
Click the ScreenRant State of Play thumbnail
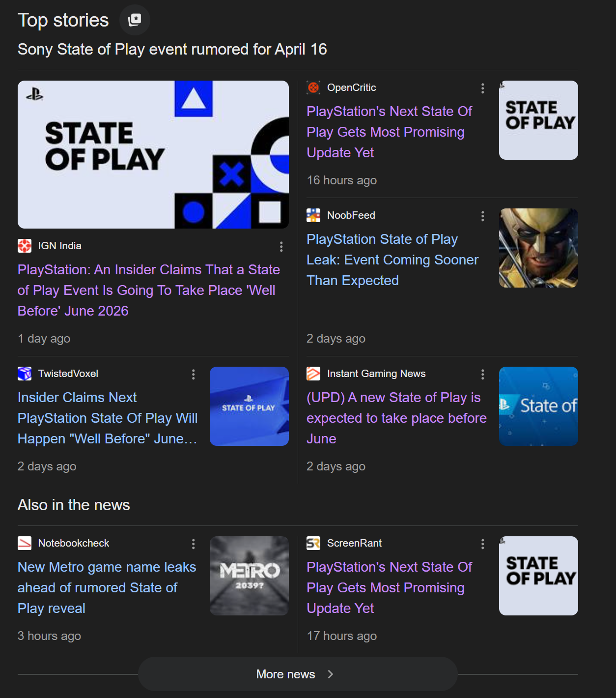[538, 576]
